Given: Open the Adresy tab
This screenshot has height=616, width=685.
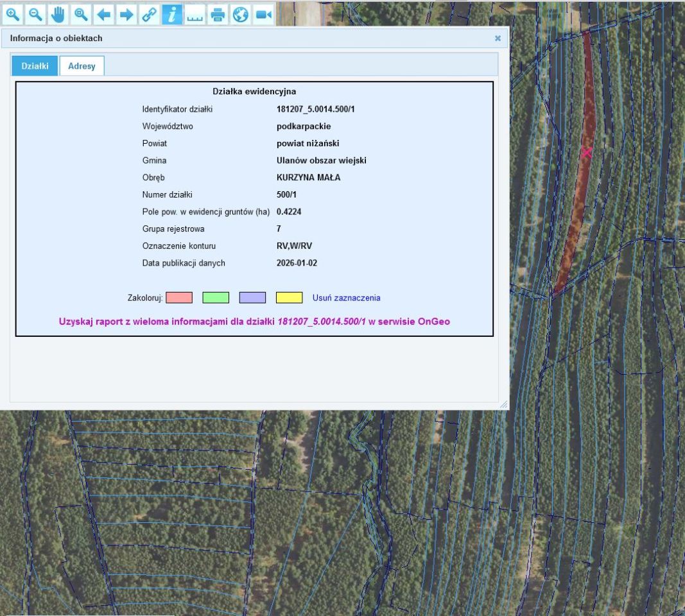Looking at the screenshot, I should tap(82, 66).
